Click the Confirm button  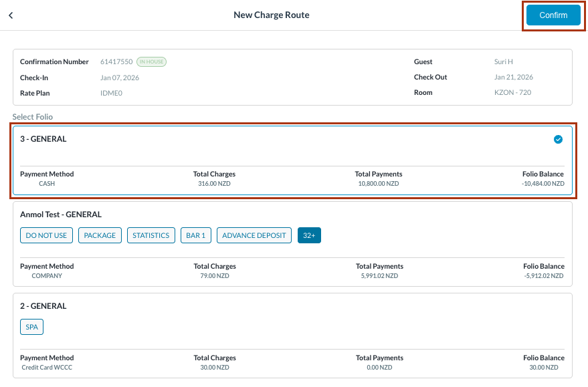553,15
